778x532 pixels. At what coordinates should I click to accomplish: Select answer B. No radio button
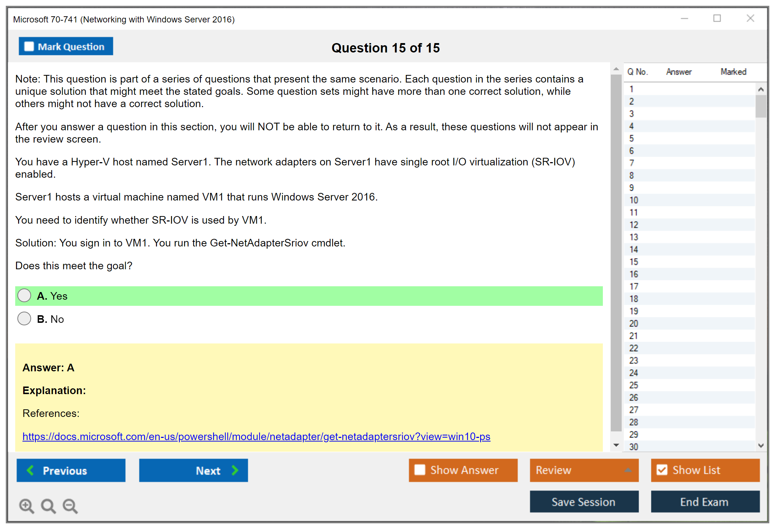(x=24, y=318)
